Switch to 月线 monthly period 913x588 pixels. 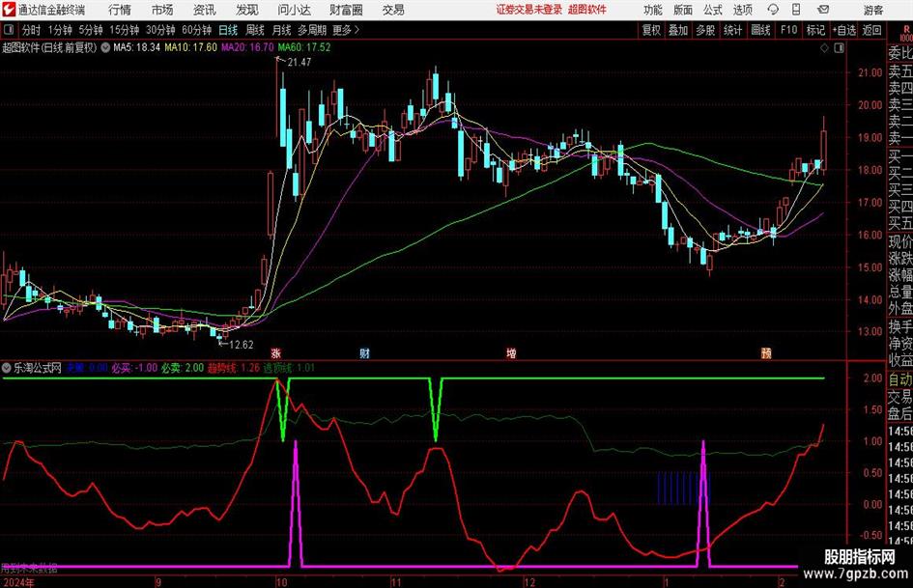281,30
